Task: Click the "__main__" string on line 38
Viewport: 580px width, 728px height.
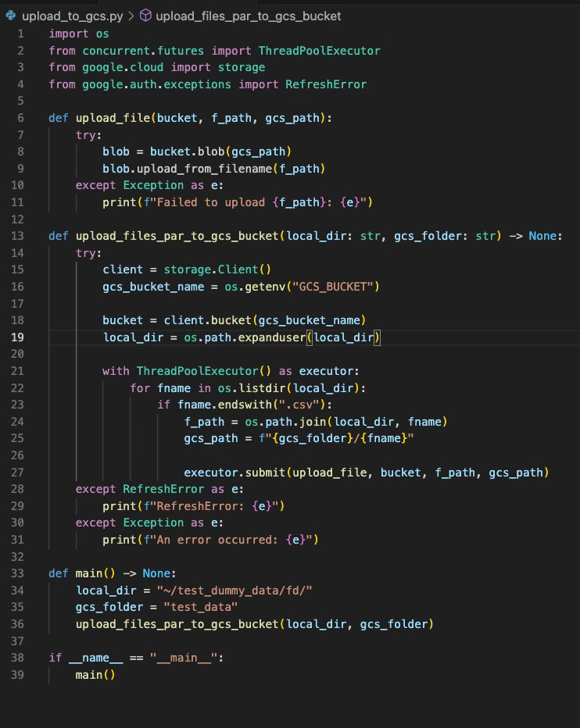Action: tap(184, 658)
